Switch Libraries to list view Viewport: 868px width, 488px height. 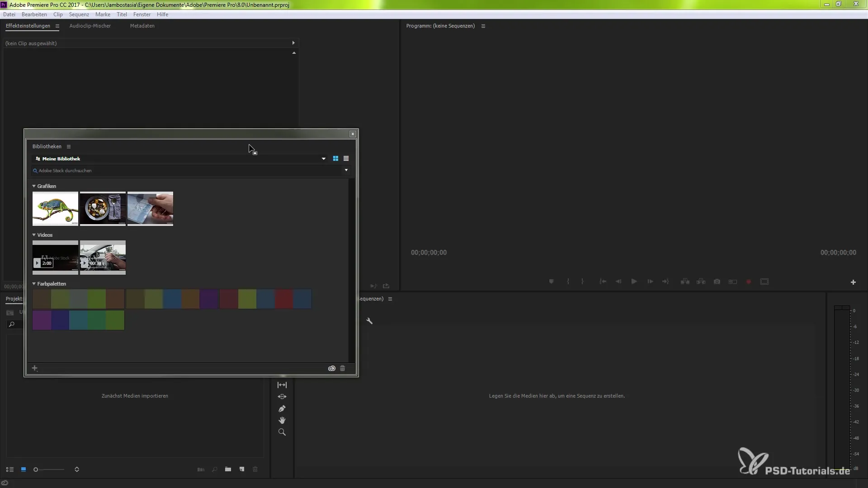coord(346,159)
